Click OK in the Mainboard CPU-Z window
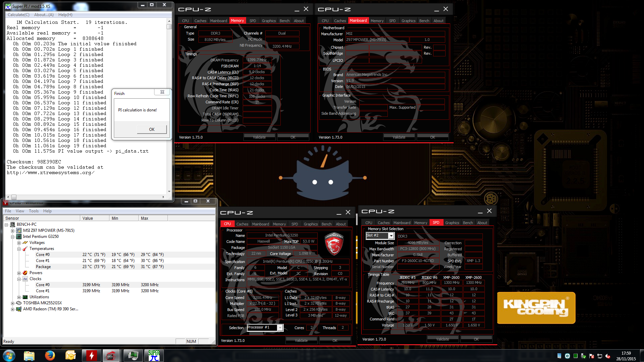This screenshot has width=644, height=362. [432, 137]
